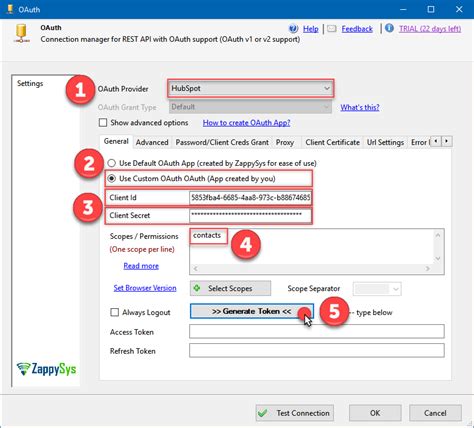Click the Client Secret input field

250,215
